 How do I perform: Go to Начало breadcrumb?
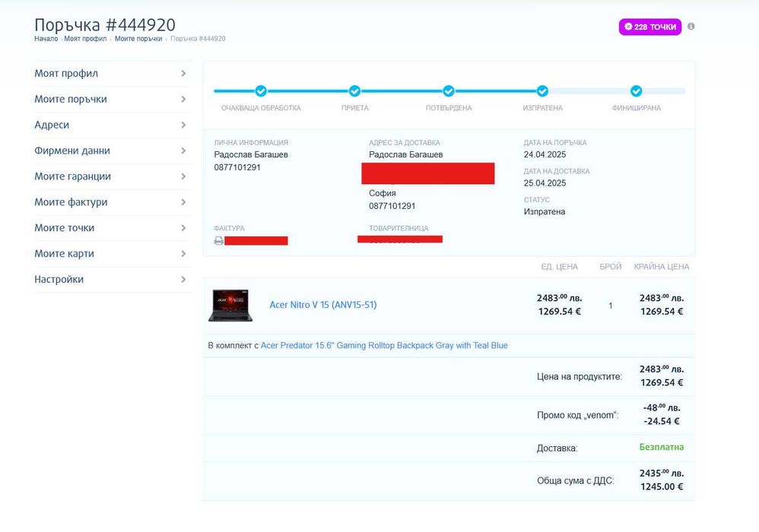(46, 39)
